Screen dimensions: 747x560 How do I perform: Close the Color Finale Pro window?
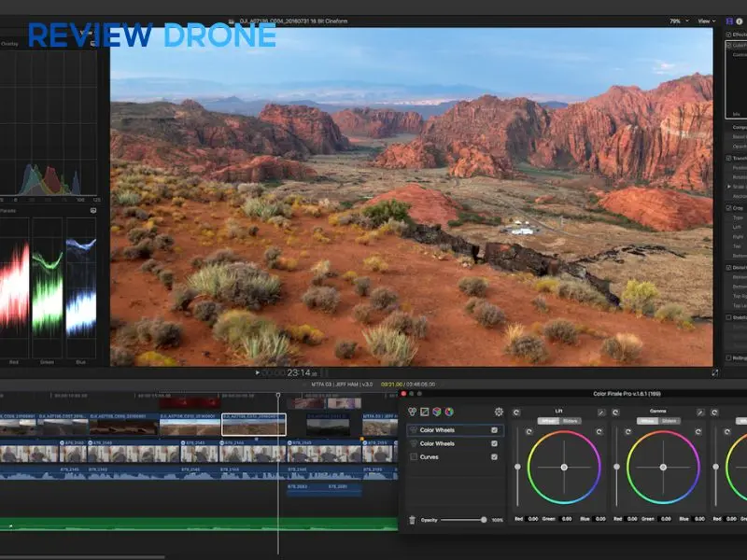point(403,394)
